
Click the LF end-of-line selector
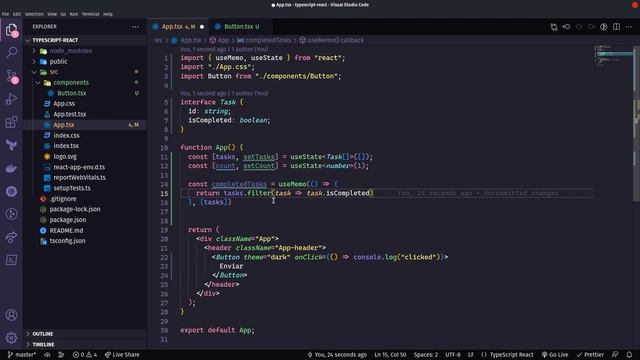471,355
